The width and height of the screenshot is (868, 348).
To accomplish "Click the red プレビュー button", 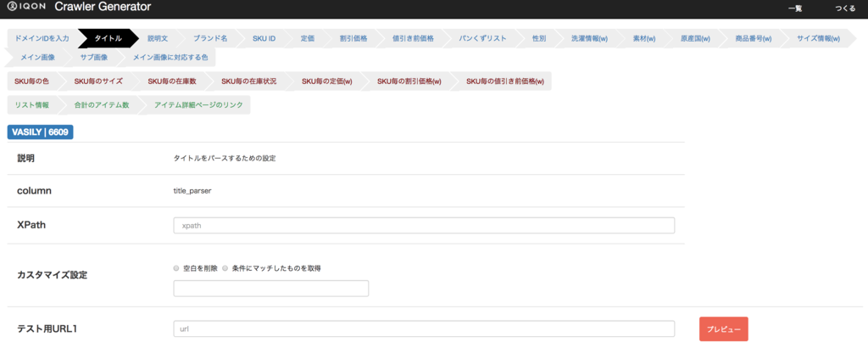I will pyautogui.click(x=724, y=329).
